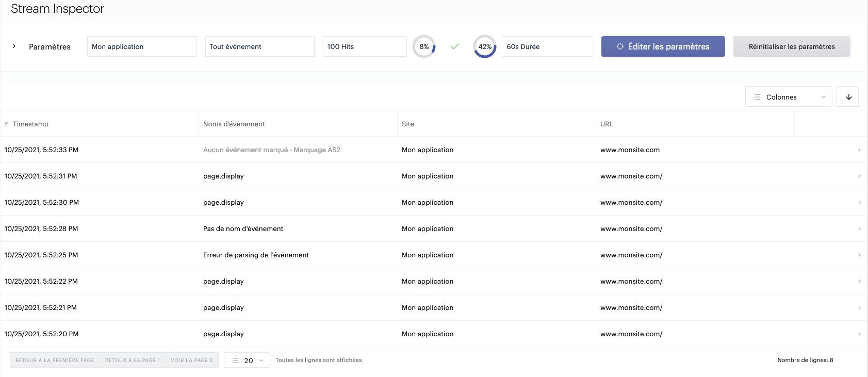Click the Tout événement parameter field
The width and height of the screenshot is (868, 377).
pyautogui.click(x=259, y=46)
